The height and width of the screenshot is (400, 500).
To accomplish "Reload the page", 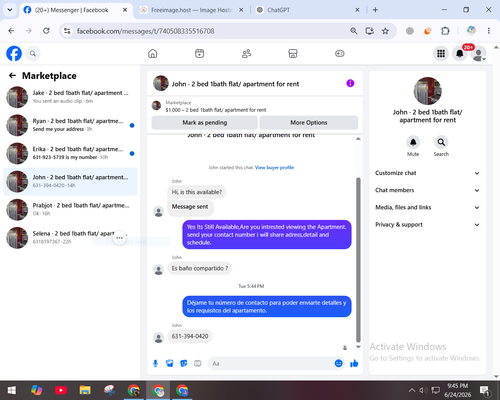I will tap(46, 31).
